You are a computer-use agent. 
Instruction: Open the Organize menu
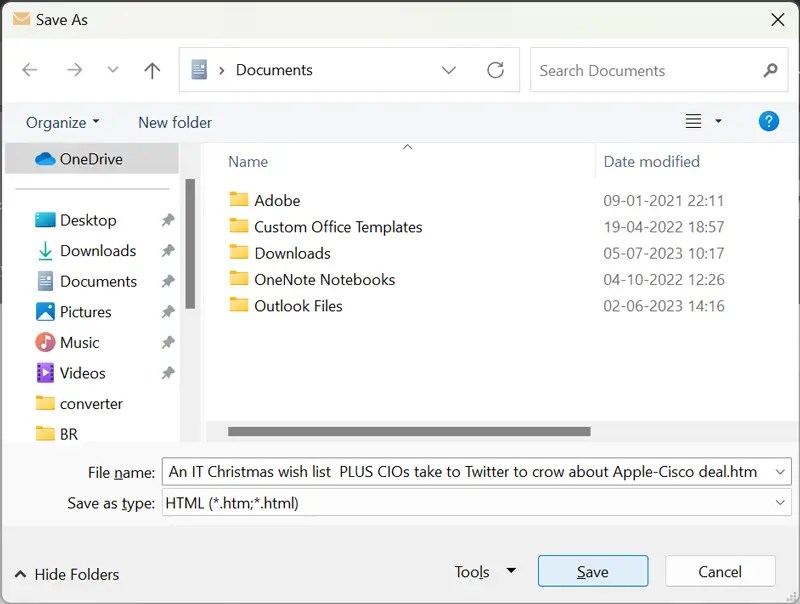click(62, 121)
